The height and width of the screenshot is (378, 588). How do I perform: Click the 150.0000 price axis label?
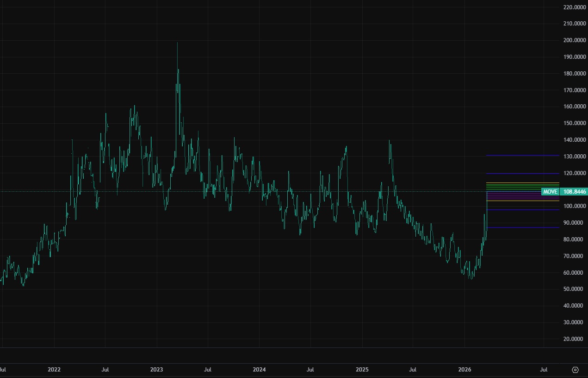(x=575, y=123)
